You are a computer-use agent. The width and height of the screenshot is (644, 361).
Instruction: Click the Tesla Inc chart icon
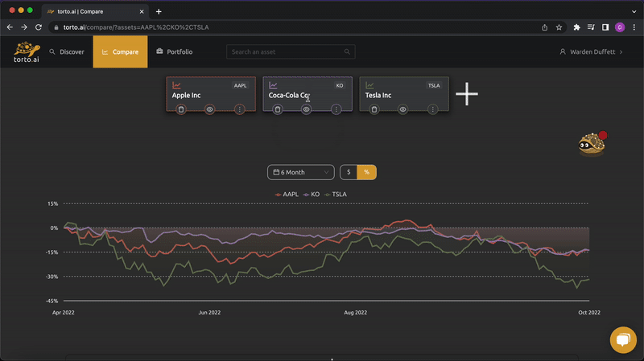[x=369, y=85]
